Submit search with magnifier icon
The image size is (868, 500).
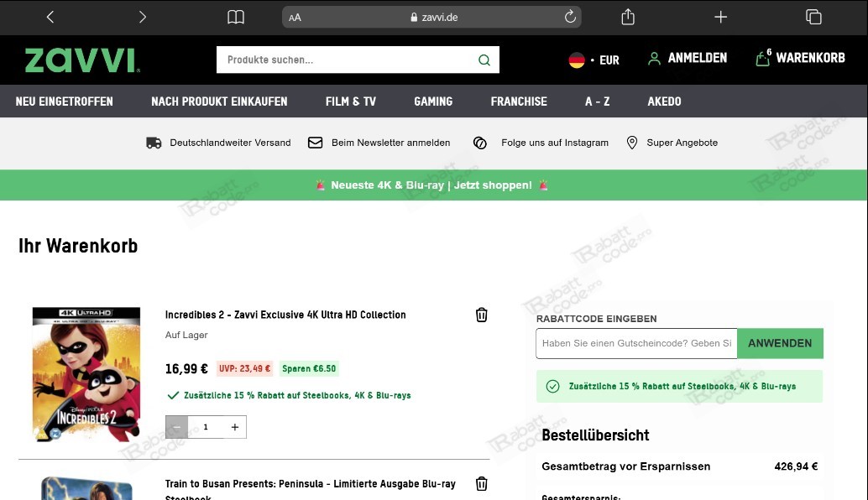click(x=484, y=60)
